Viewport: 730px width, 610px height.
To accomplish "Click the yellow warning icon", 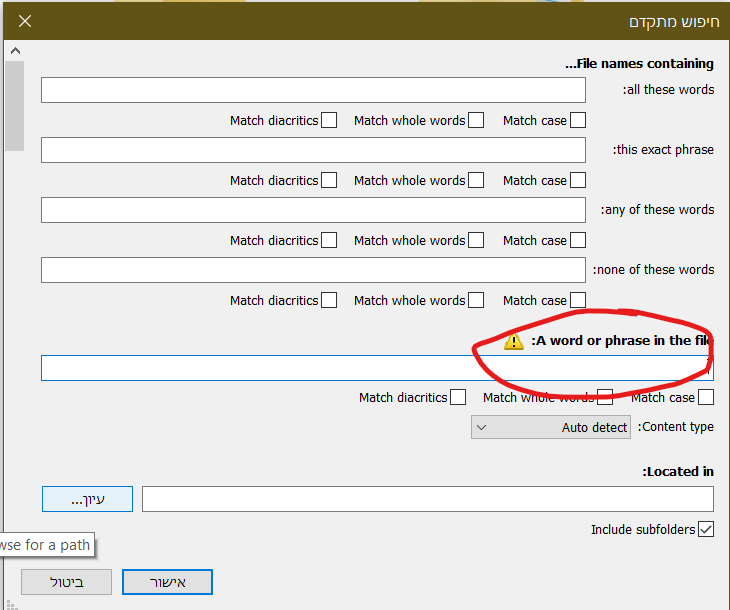I will click(x=514, y=341).
